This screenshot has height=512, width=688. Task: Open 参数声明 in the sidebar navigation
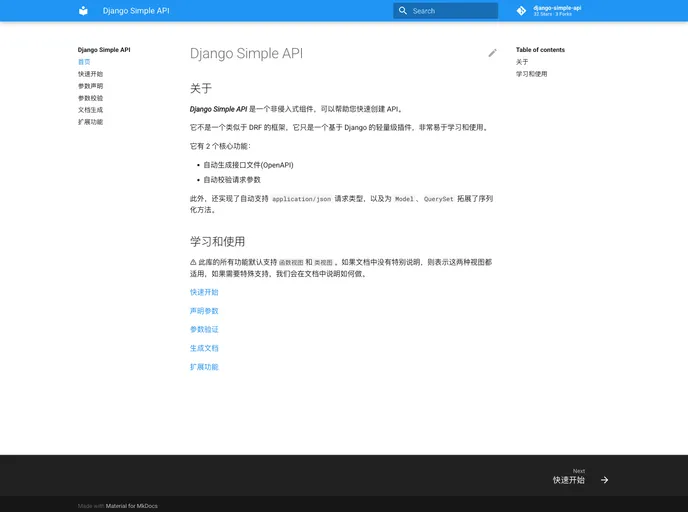pos(90,86)
